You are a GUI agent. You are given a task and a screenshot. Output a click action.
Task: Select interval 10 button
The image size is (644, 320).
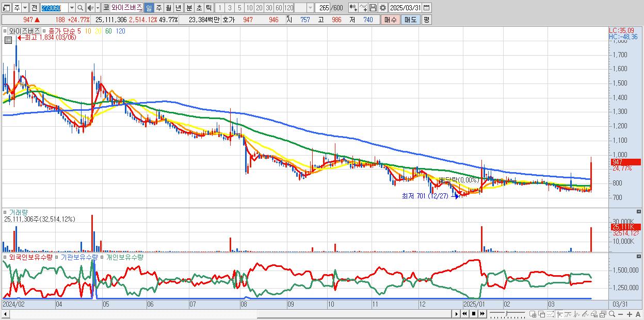[x=249, y=8]
